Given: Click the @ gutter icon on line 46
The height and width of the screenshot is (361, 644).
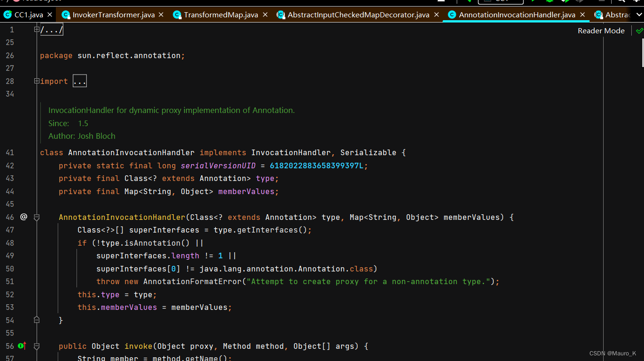Looking at the screenshot, I should (x=24, y=217).
